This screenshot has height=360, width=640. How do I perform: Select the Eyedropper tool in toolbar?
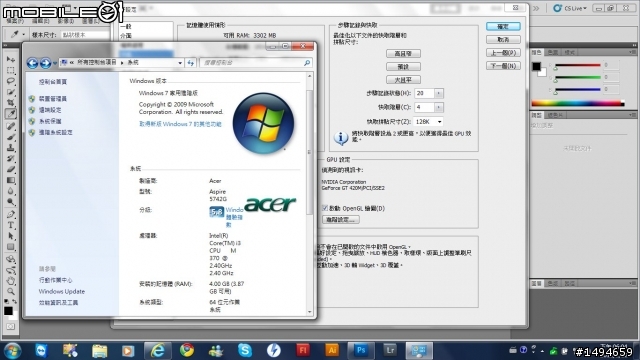(11, 114)
